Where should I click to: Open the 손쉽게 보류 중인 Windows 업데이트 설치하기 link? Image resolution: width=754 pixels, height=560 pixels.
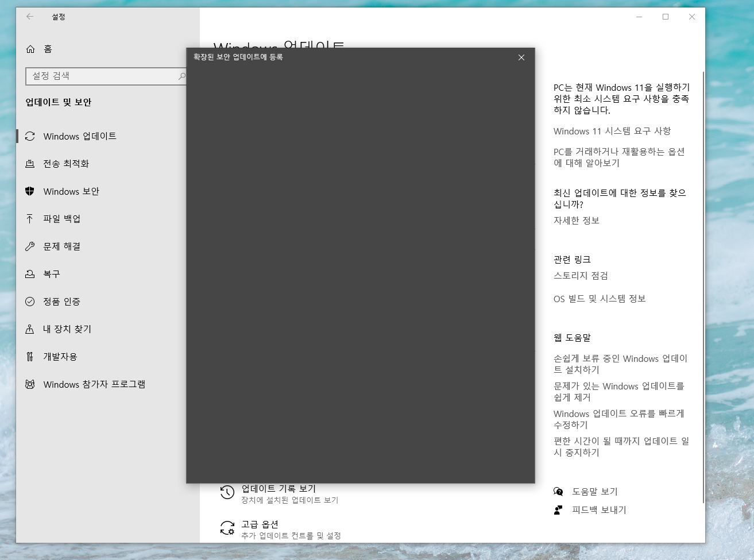(621, 364)
